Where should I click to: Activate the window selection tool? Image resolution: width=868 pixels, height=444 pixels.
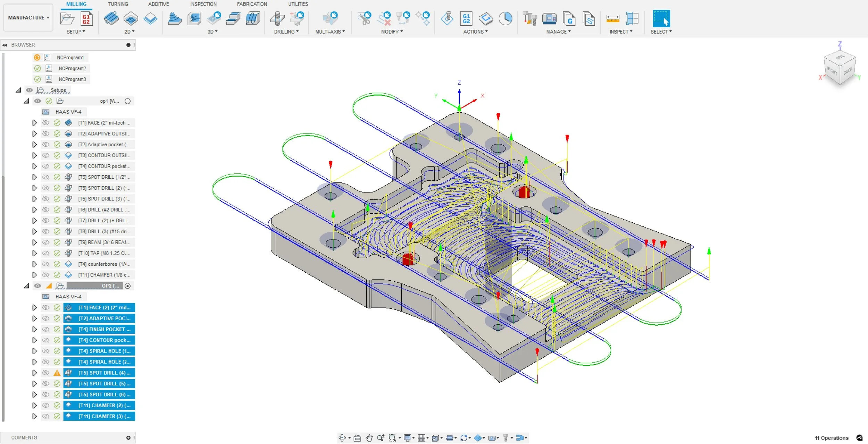pyautogui.click(x=660, y=18)
